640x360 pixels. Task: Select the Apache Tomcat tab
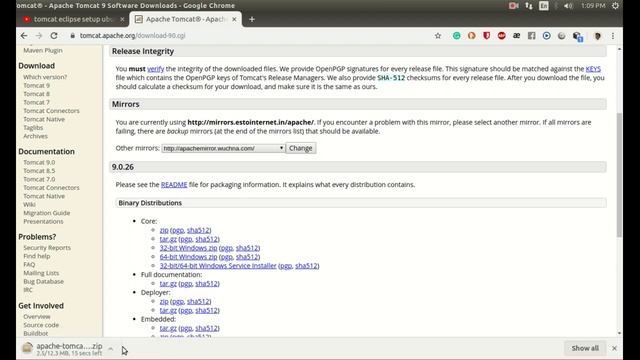coord(185,19)
